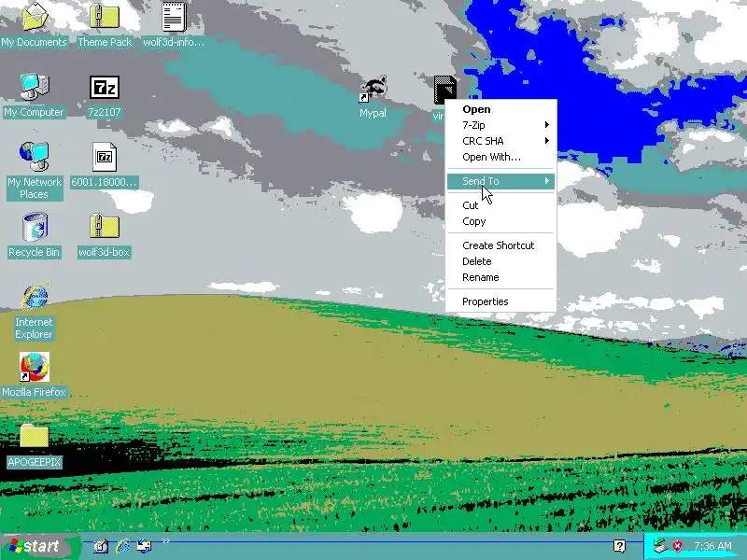This screenshot has width=747, height=560.
Task: Click the Safely Remove Hardware tray icon
Action: [660, 546]
